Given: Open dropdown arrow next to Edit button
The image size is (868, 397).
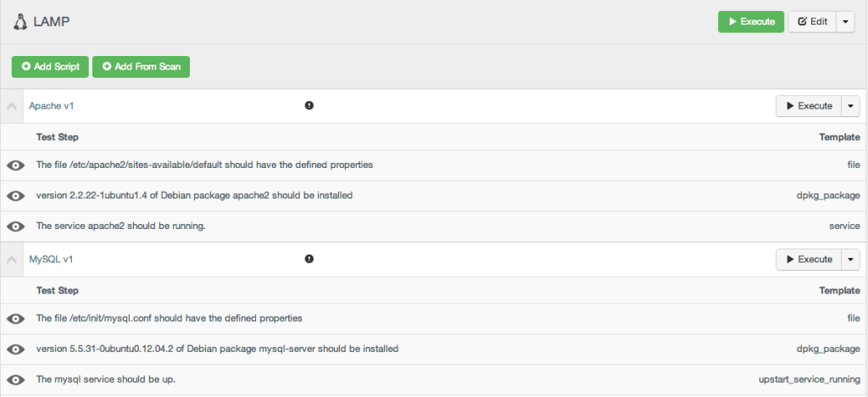Looking at the screenshot, I should [x=845, y=21].
